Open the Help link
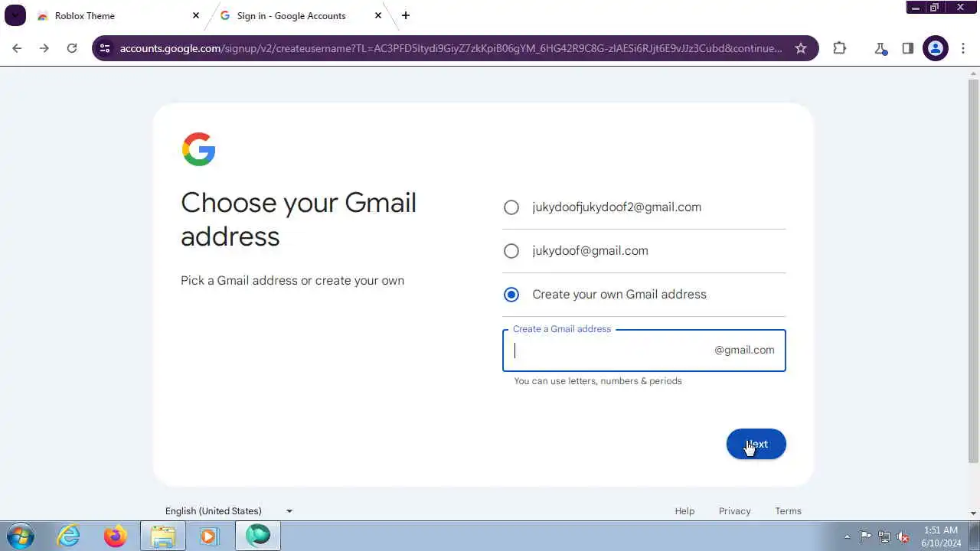The width and height of the screenshot is (980, 551). point(684,511)
